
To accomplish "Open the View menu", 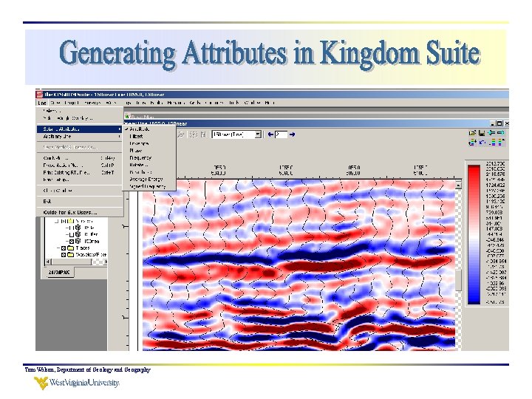I will click(x=55, y=103).
